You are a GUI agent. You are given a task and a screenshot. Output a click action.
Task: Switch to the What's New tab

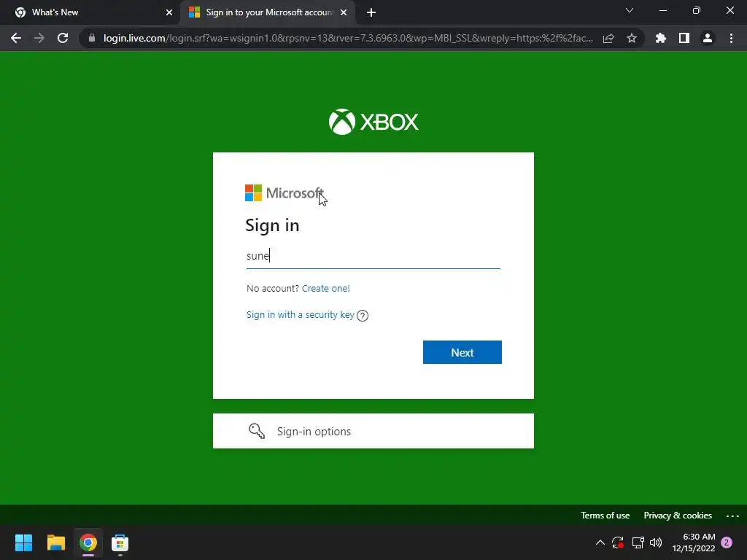[90, 13]
